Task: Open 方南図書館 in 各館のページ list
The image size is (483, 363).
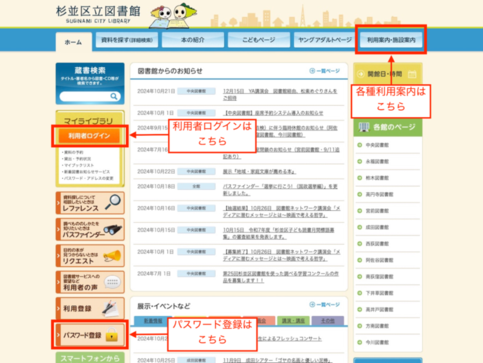Action: click(377, 326)
